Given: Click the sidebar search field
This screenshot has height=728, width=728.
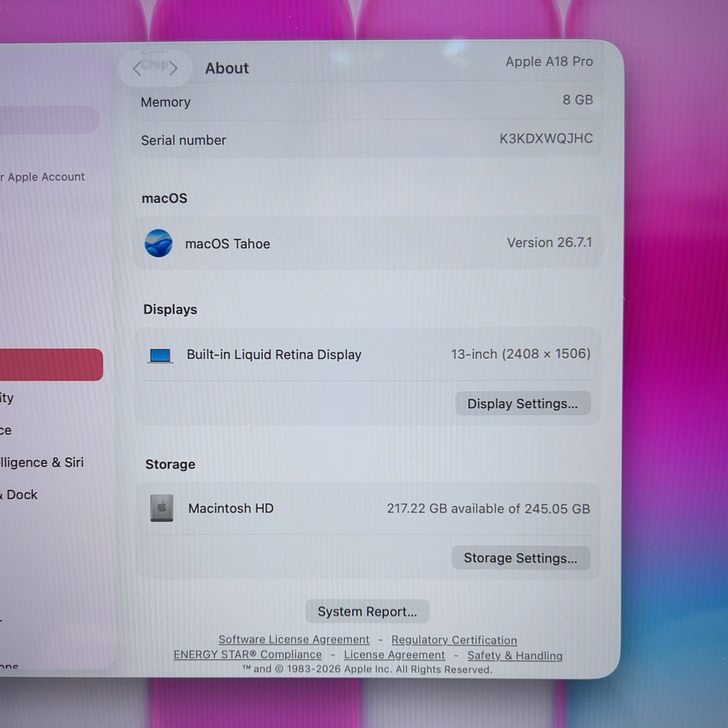Looking at the screenshot, I should [x=49, y=120].
